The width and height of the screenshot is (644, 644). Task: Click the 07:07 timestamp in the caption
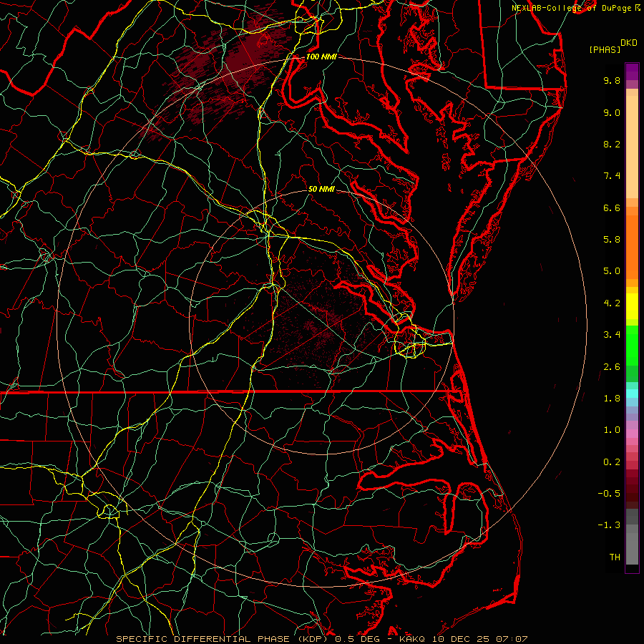pos(512,639)
